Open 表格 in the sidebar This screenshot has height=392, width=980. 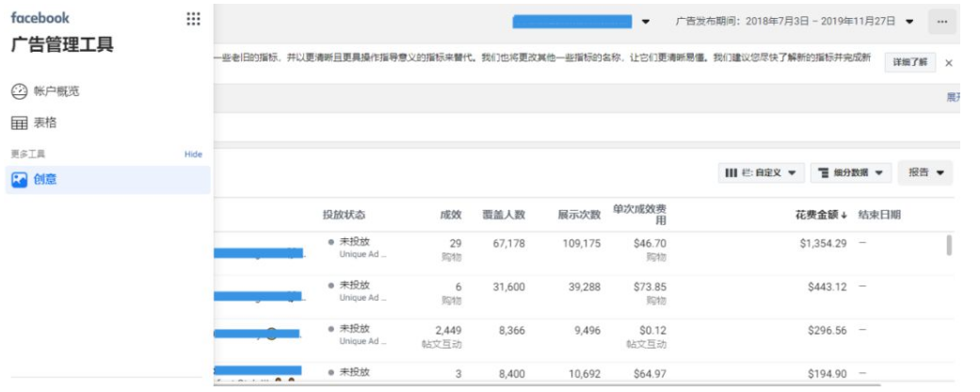(x=34, y=123)
